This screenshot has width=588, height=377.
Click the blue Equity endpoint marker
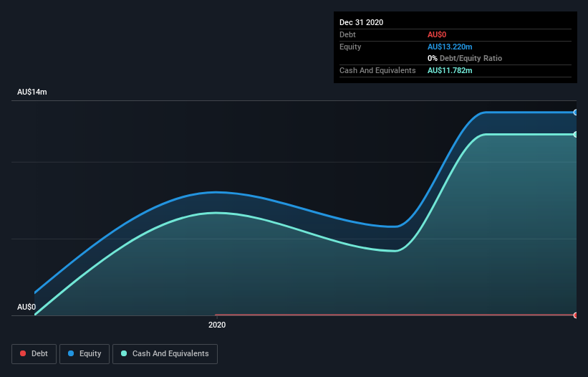(x=576, y=112)
